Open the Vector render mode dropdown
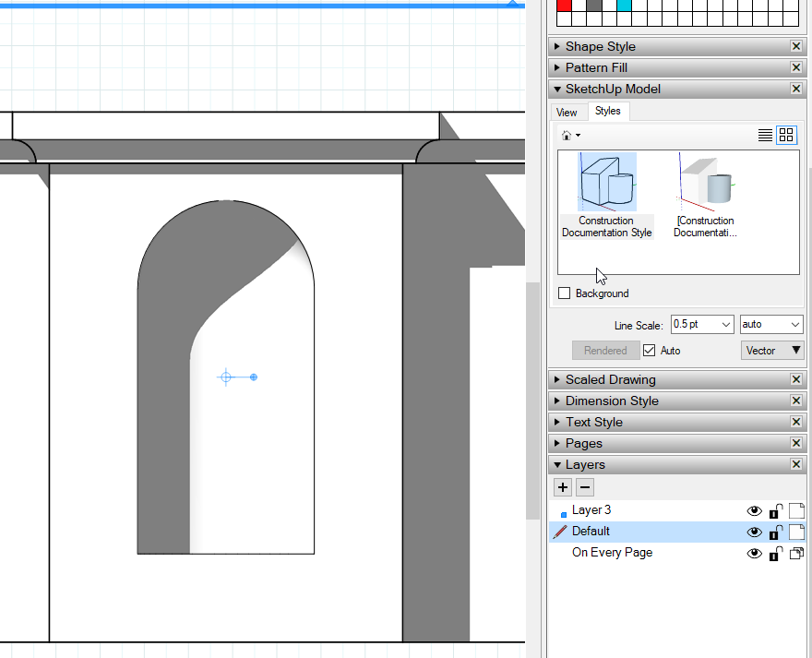This screenshot has width=812, height=658. coord(773,351)
